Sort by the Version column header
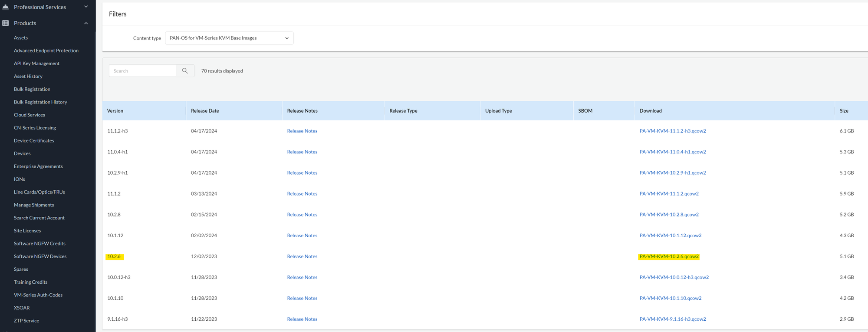The width and height of the screenshot is (868, 332). click(x=115, y=111)
